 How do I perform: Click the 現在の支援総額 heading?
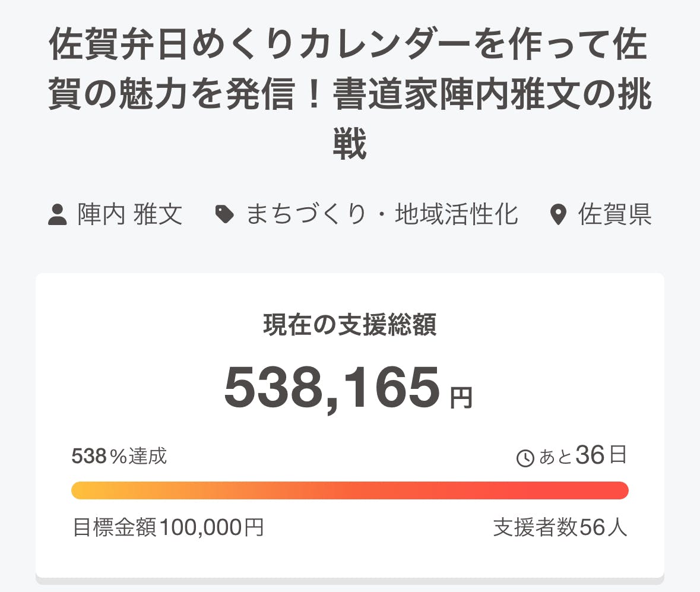350,325
